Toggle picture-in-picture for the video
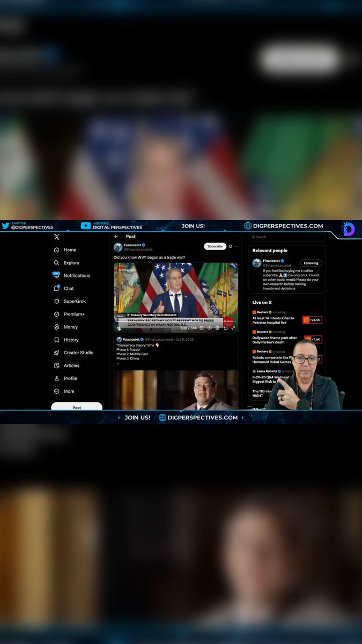Viewport: 362px width, 644px height. tap(225, 328)
